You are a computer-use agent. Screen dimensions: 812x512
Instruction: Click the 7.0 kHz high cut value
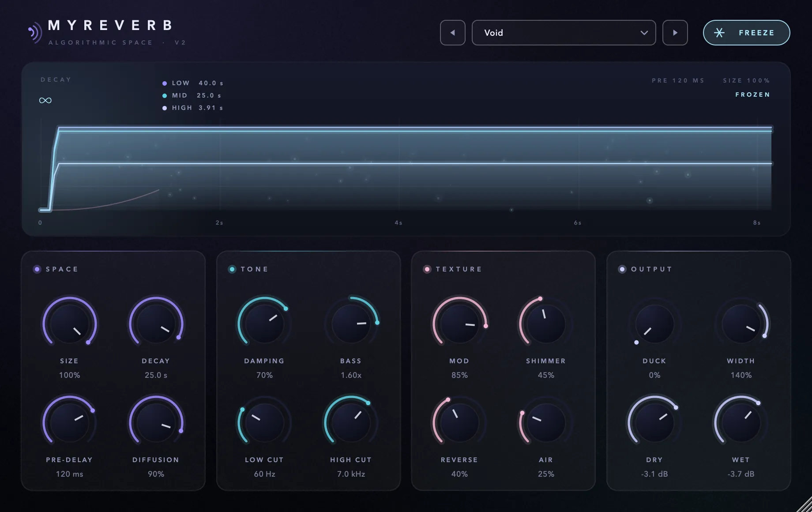coord(351,474)
